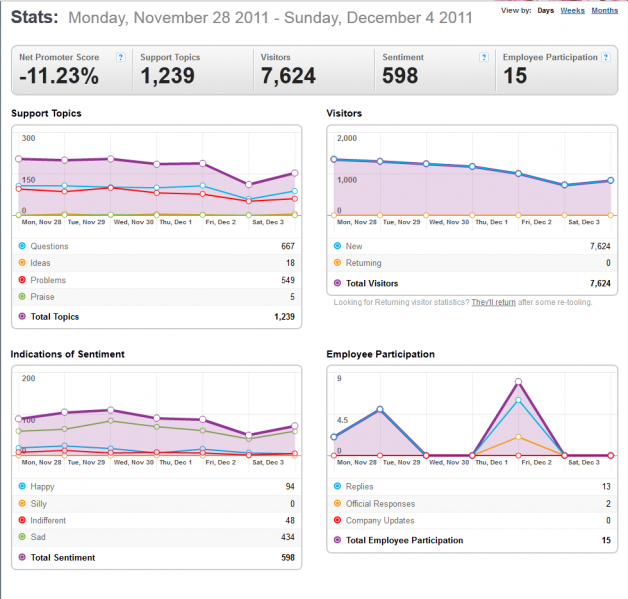Click Sat, Dec 3 total point in Support Topics chart
The height and width of the screenshot is (599, 628).
pyautogui.click(x=249, y=185)
